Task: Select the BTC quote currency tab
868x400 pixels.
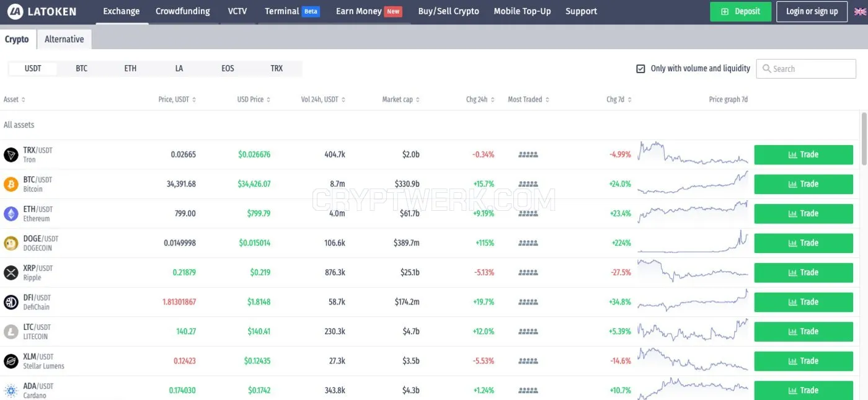Action: (82, 68)
